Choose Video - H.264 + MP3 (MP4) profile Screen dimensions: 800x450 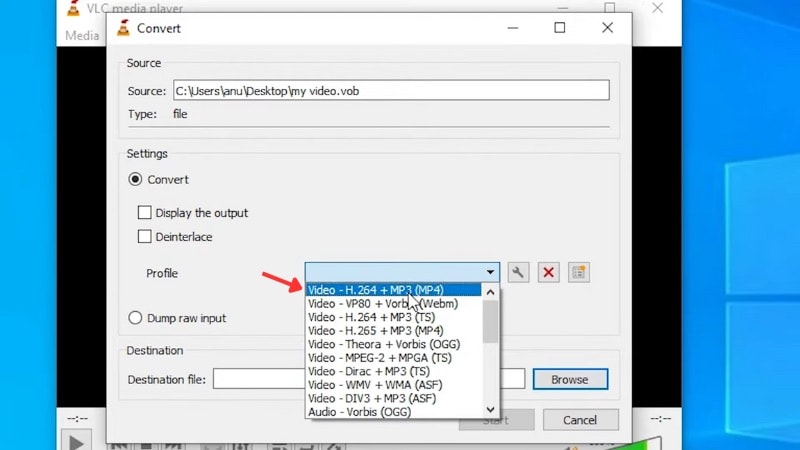pos(393,290)
